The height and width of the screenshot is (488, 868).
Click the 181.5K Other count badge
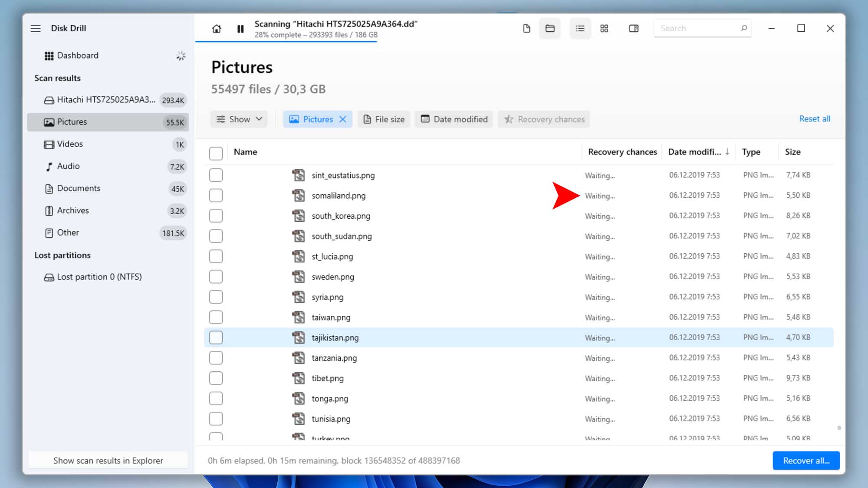coord(173,233)
